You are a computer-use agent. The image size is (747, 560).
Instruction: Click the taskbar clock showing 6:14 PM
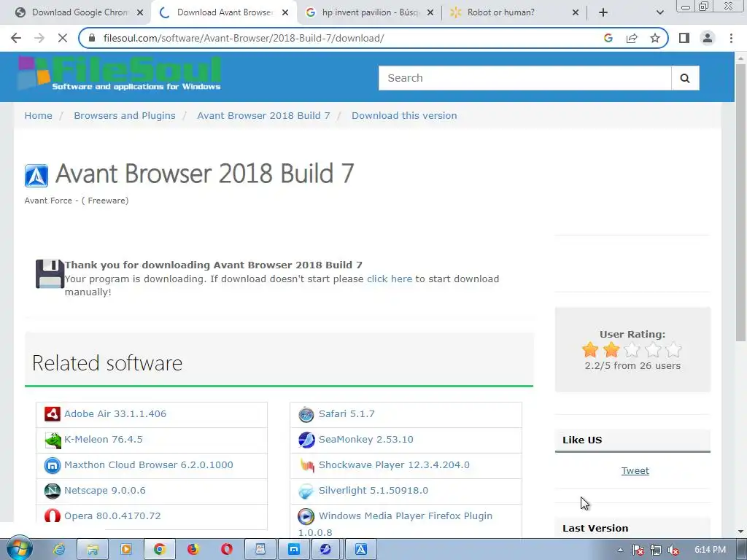tap(710, 550)
